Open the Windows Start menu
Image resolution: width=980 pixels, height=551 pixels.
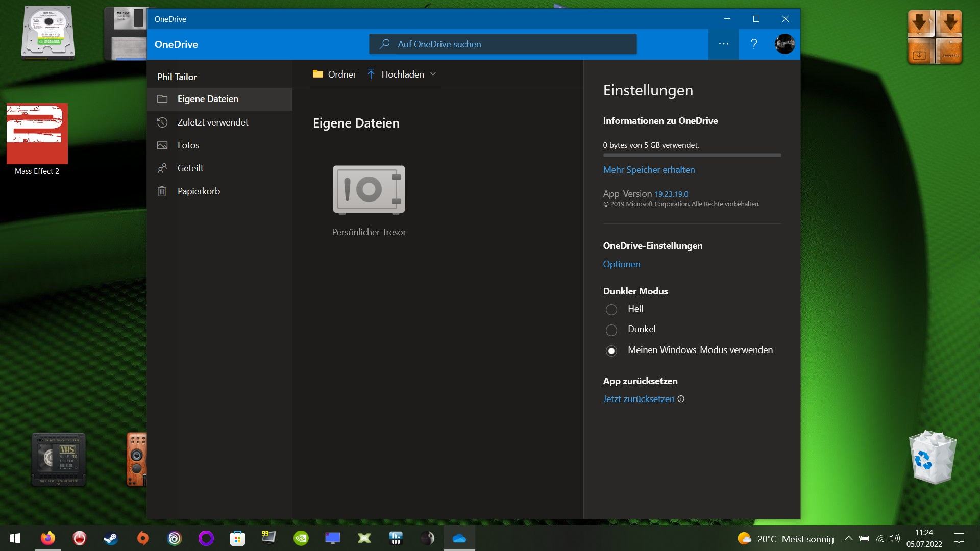pos(15,538)
